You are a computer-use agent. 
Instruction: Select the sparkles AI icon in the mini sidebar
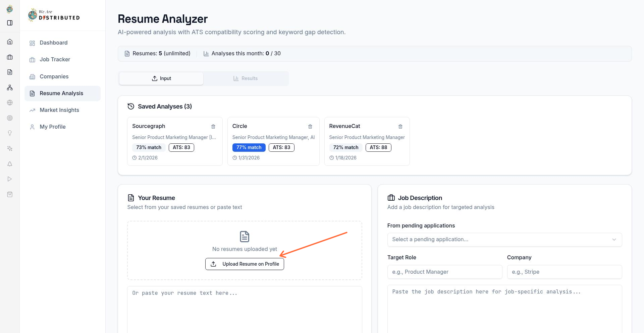coord(10,148)
